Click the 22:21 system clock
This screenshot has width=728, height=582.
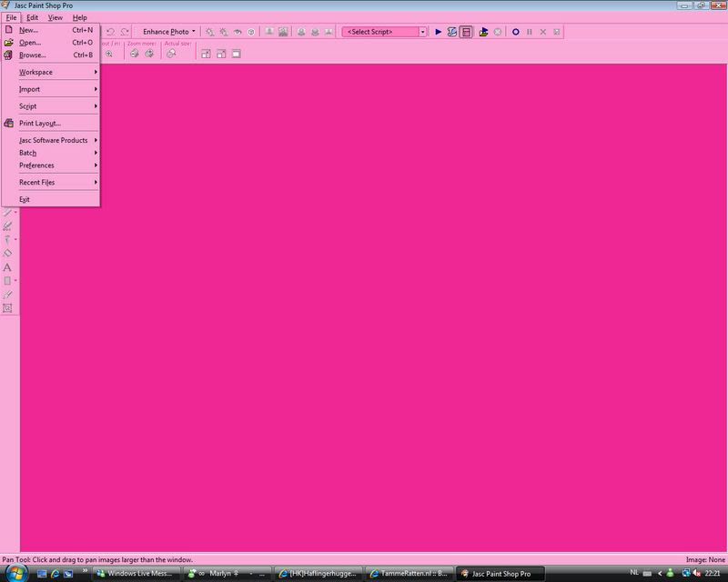click(713, 573)
